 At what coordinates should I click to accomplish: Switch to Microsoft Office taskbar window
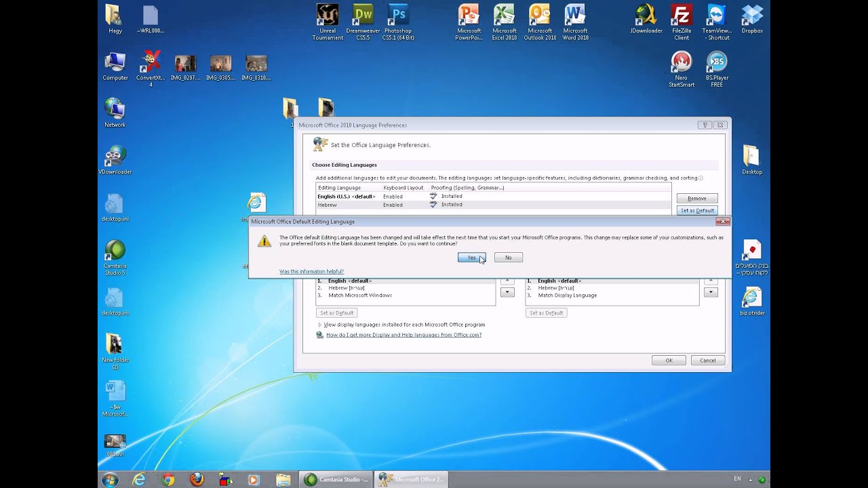click(x=411, y=480)
